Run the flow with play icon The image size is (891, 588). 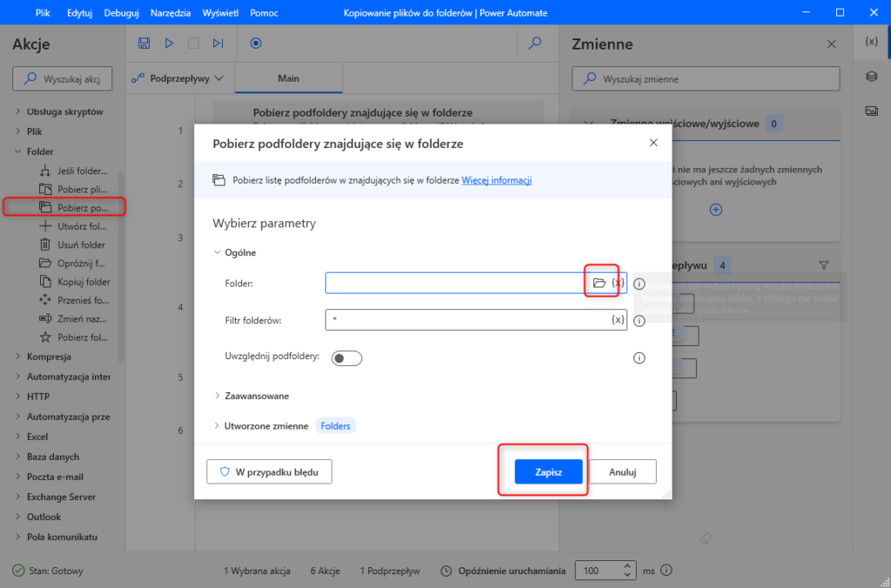coord(169,43)
